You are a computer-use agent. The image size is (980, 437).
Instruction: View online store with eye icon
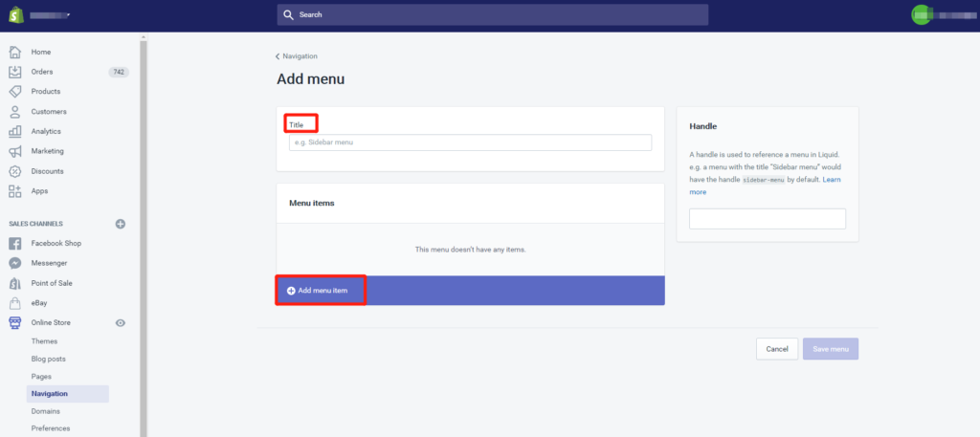tap(121, 323)
